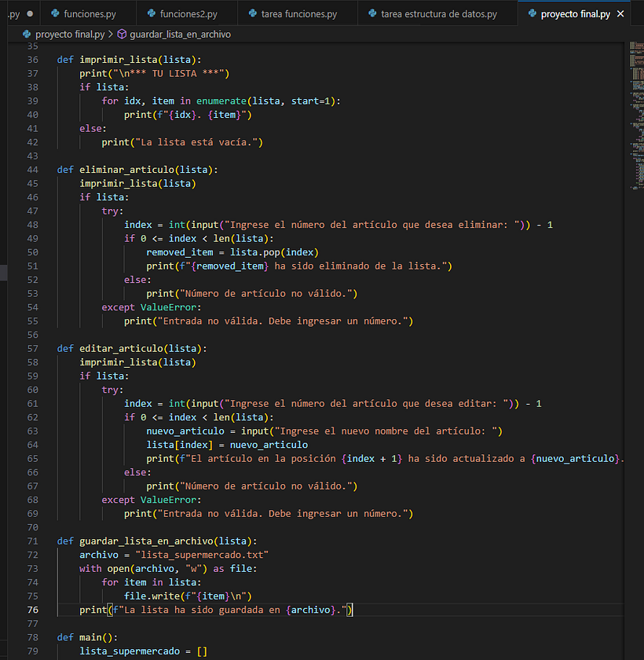This screenshot has height=660, width=644.
Task: Click 'with open(archivo, "w") as file:'
Action: 168,569
